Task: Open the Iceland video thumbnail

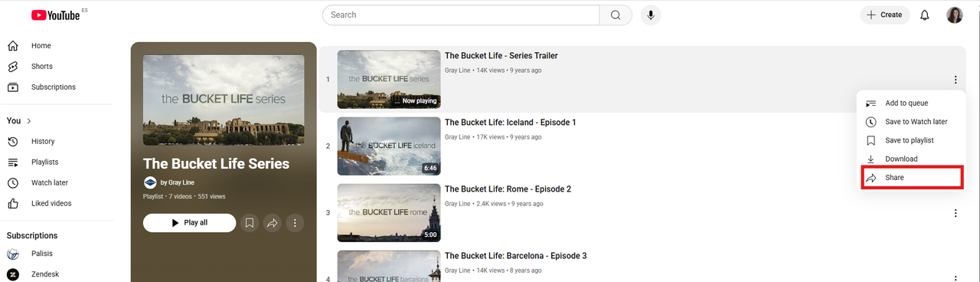Action: pyautogui.click(x=389, y=146)
